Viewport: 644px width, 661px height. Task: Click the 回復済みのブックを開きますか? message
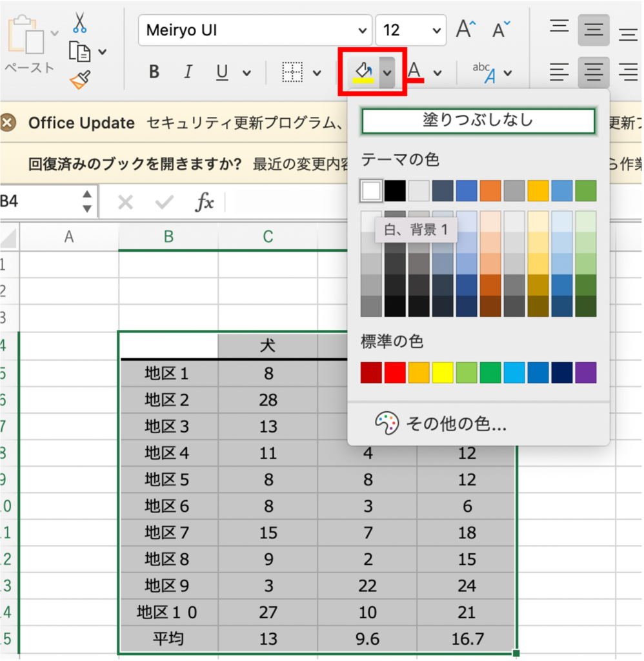click(135, 163)
